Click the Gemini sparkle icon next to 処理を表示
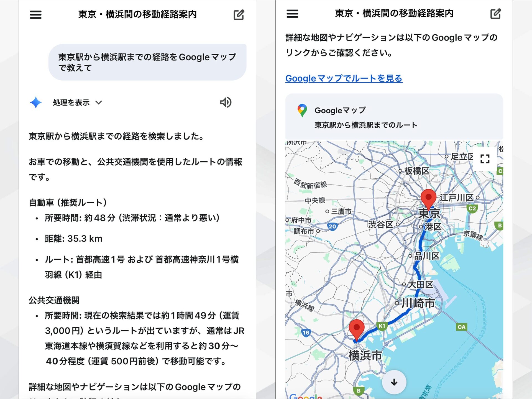The height and width of the screenshot is (399, 532). point(35,103)
